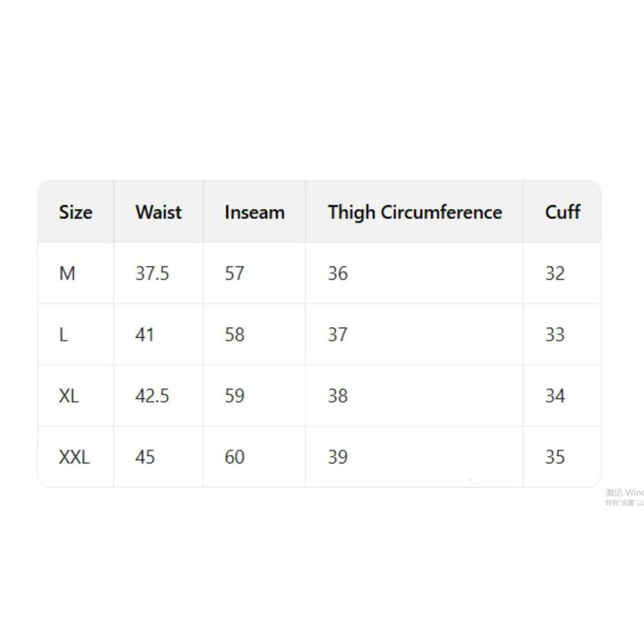The width and height of the screenshot is (644, 644).
Task: Select the Inseam column header
Action: point(254,212)
